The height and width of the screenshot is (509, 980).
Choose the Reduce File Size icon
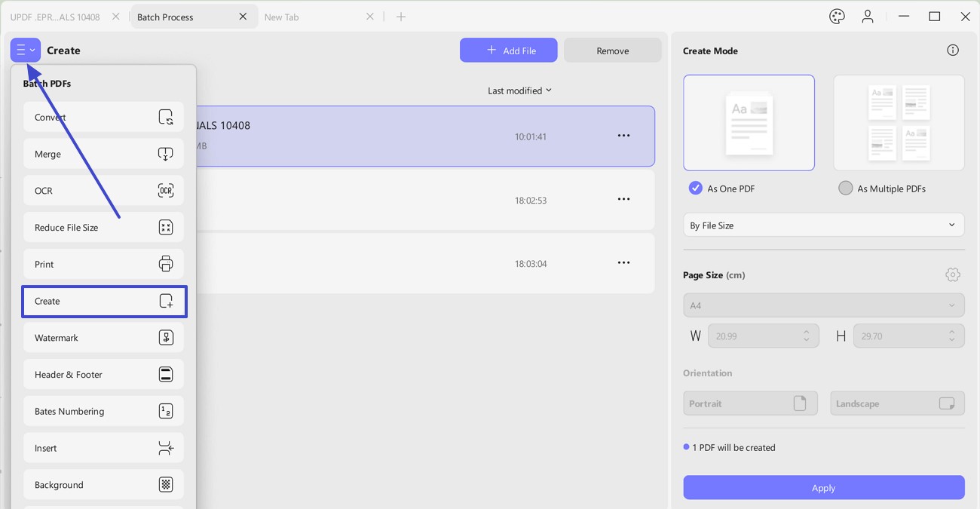166,227
